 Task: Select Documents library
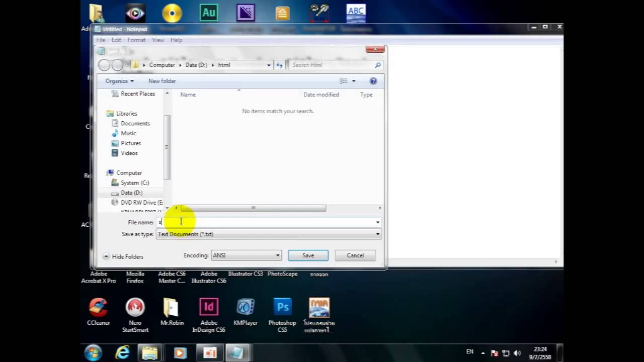tap(130, 123)
